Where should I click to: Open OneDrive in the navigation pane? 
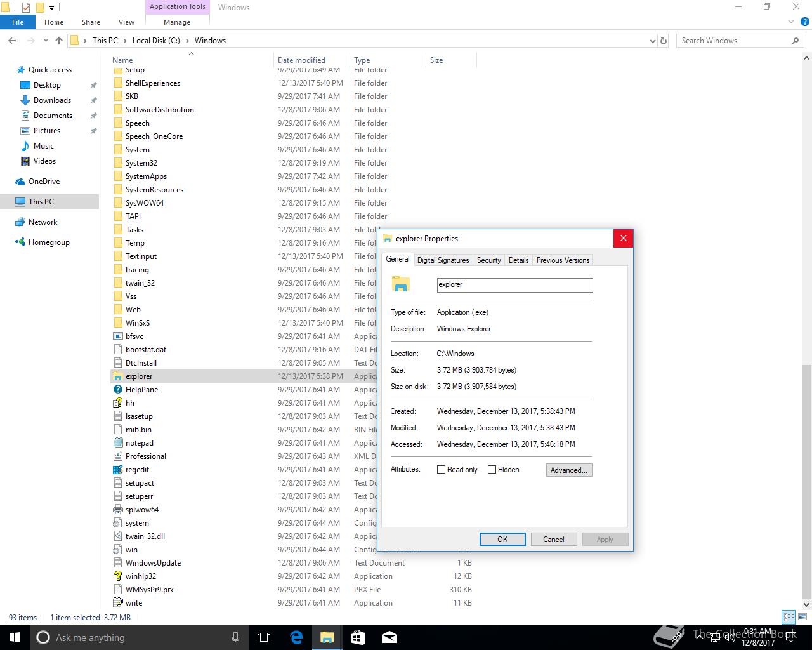point(44,182)
